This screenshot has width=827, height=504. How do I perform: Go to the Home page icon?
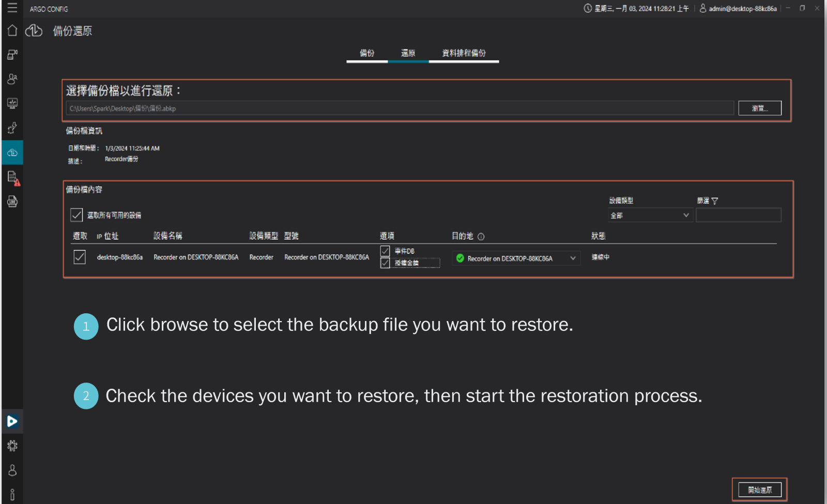(12, 30)
